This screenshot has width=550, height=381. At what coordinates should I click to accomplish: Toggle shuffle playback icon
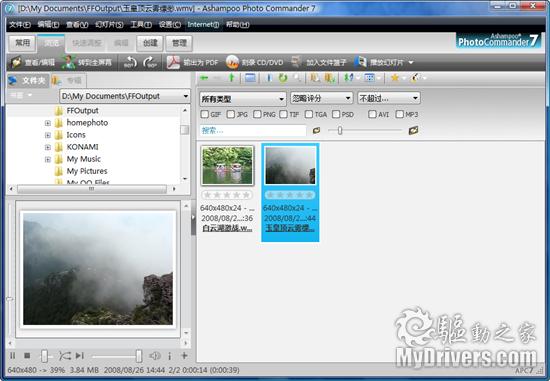(65, 356)
